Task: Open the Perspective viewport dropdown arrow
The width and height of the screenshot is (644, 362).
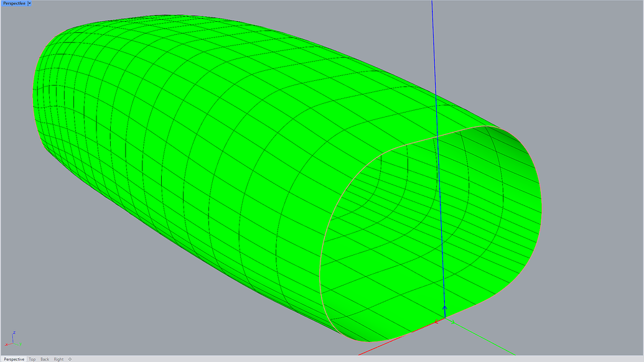Action: click(29, 3)
